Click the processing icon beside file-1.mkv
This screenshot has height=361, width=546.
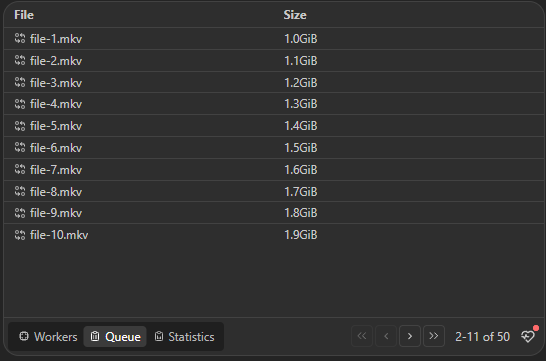pos(20,38)
